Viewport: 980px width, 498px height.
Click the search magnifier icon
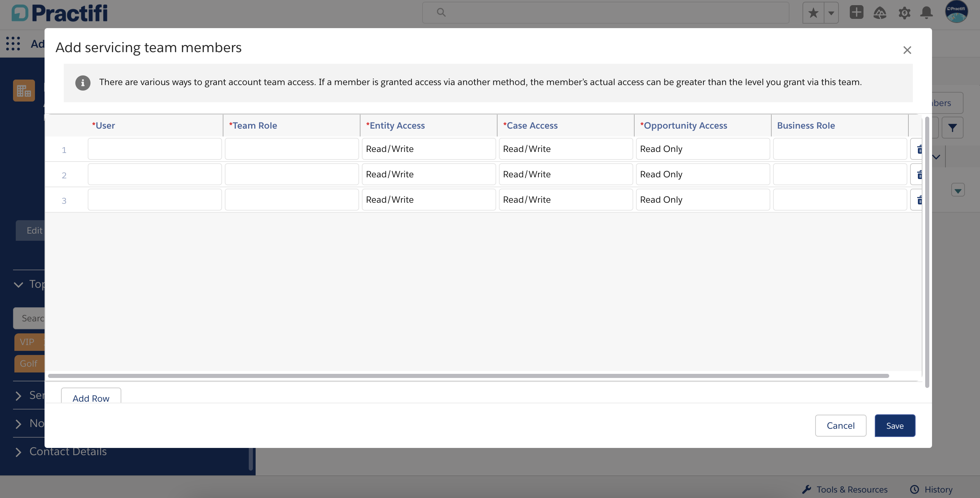click(x=441, y=13)
